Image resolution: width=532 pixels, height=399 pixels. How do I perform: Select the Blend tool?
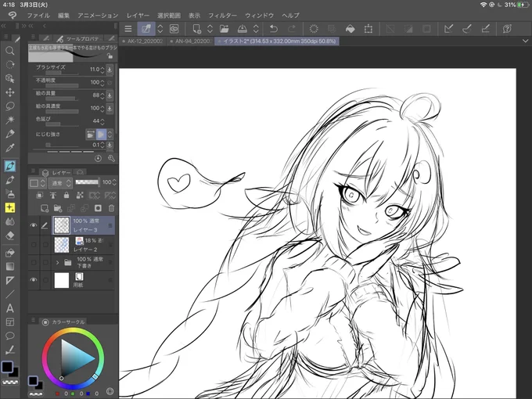coord(10,221)
